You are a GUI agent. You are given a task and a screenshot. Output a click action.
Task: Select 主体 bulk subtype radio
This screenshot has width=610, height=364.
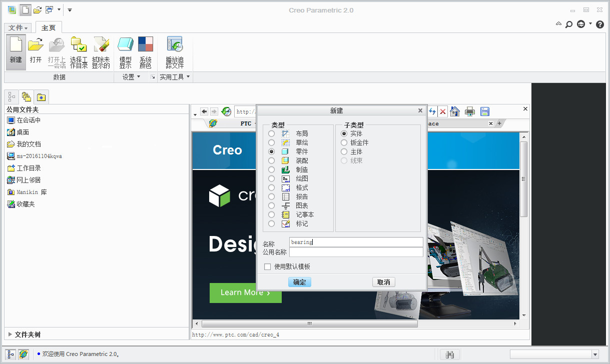click(x=344, y=151)
